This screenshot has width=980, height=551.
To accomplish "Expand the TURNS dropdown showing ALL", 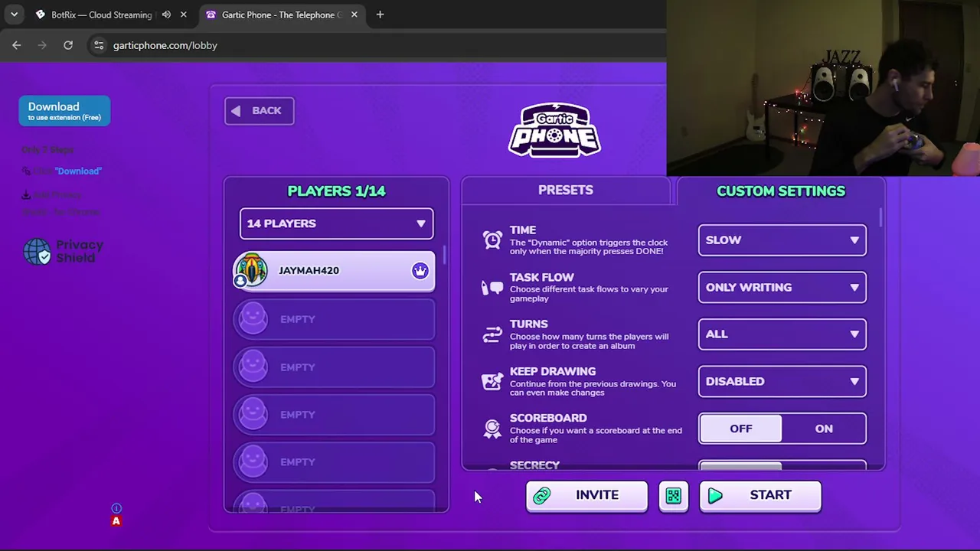I will 782,334.
